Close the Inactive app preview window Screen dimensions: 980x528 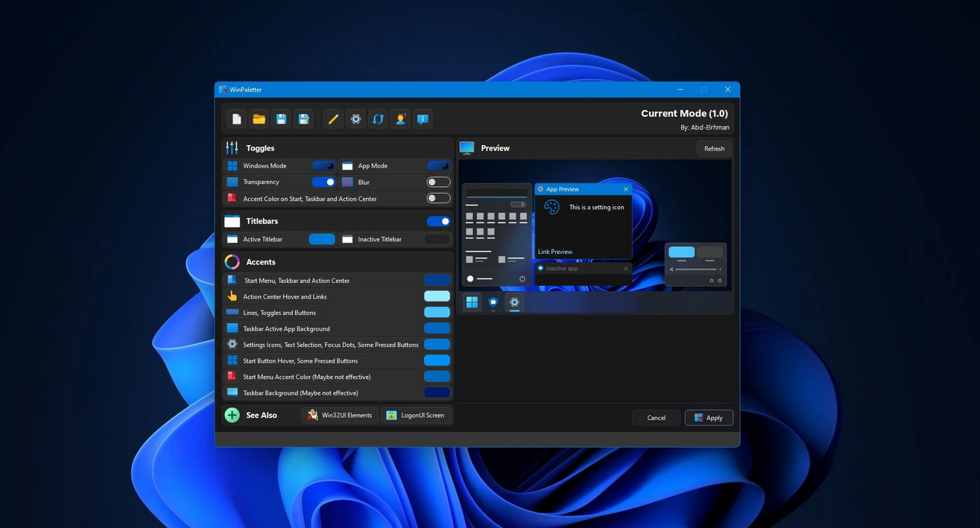[x=625, y=268]
